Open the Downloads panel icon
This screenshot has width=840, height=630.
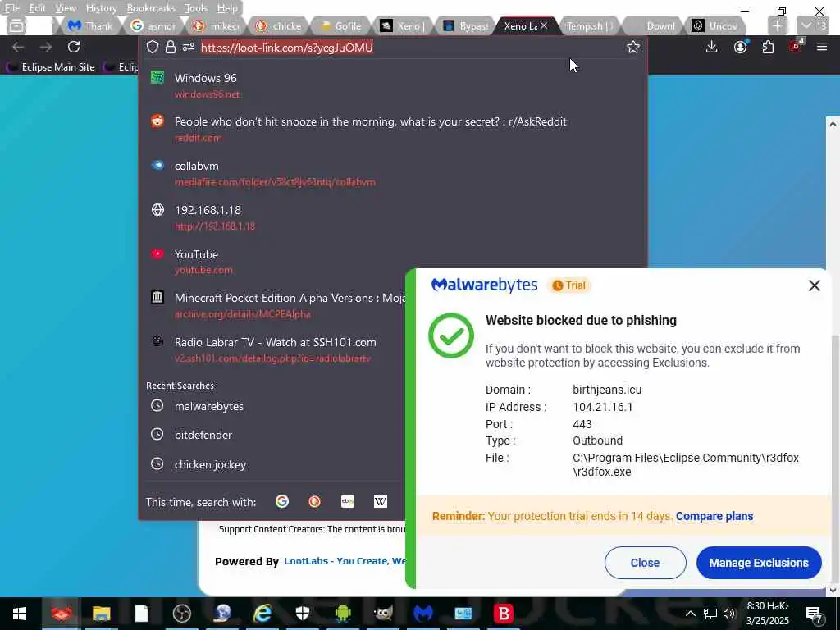coord(711,47)
